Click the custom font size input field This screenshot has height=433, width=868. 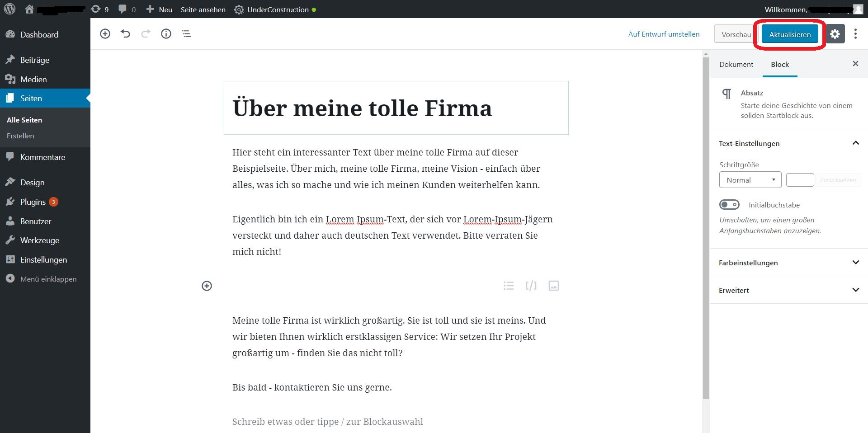(800, 180)
